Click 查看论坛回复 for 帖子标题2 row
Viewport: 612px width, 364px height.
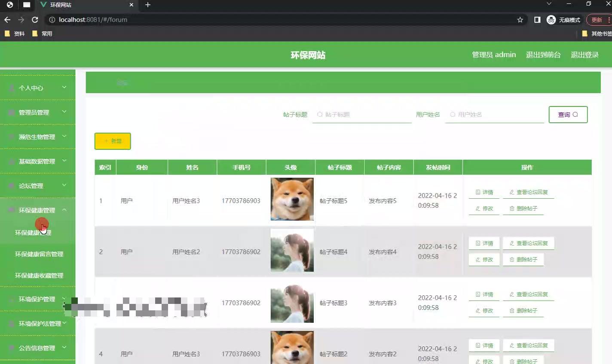point(529,346)
